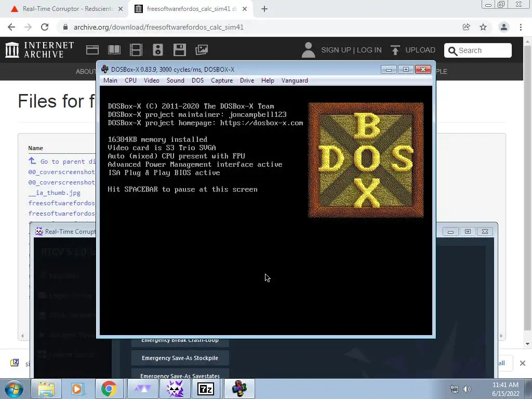Image resolution: width=532 pixels, height=399 pixels.
Task: Go back in browser history
Action: click(11, 27)
